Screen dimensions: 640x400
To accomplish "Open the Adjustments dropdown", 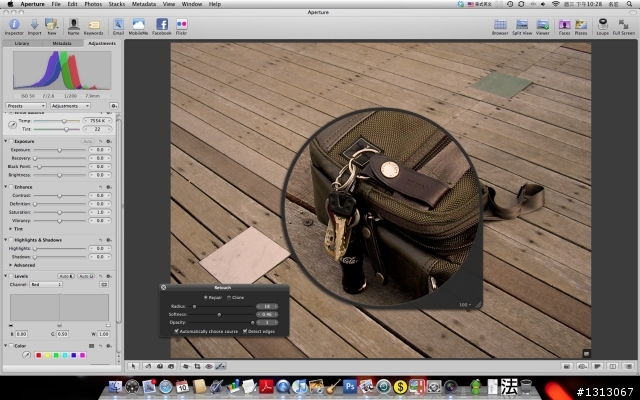I will 70,106.
